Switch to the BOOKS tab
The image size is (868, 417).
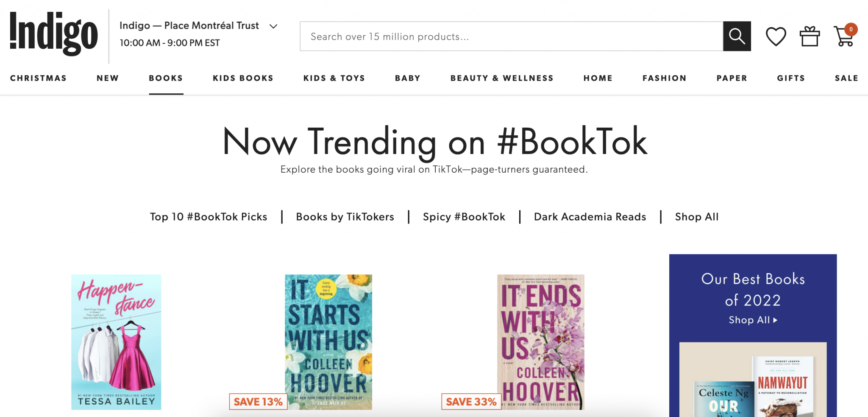coord(166,78)
